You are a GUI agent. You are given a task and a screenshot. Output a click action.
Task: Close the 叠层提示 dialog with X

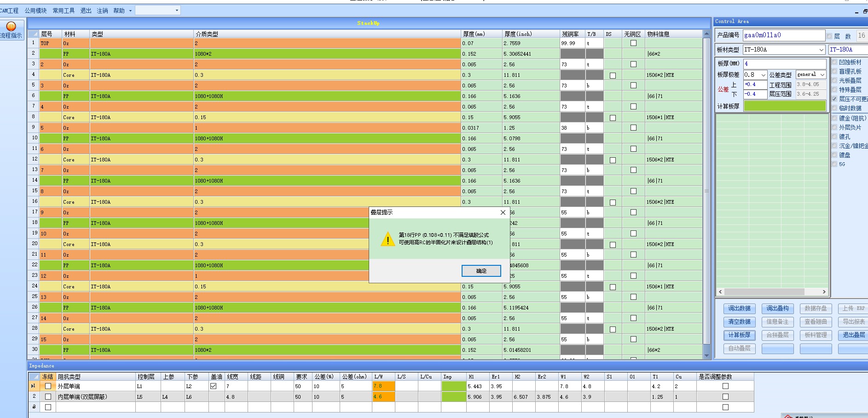point(503,212)
